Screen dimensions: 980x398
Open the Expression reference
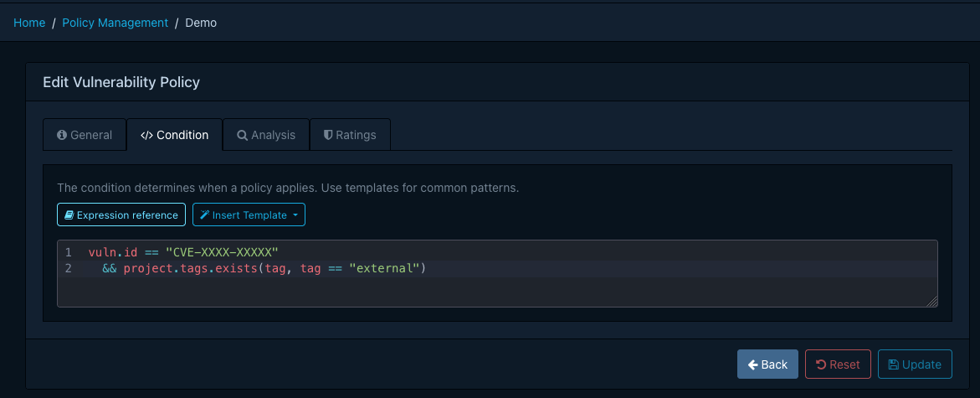tap(121, 215)
